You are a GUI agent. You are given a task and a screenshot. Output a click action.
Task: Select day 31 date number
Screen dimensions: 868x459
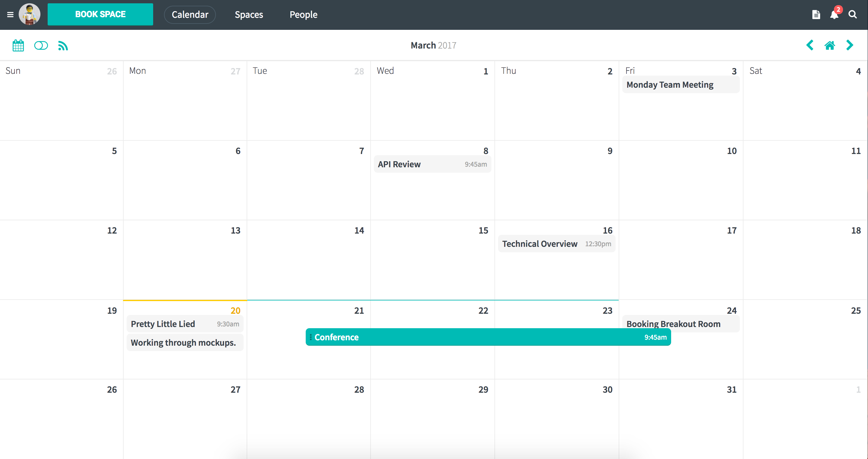coord(731,390)
